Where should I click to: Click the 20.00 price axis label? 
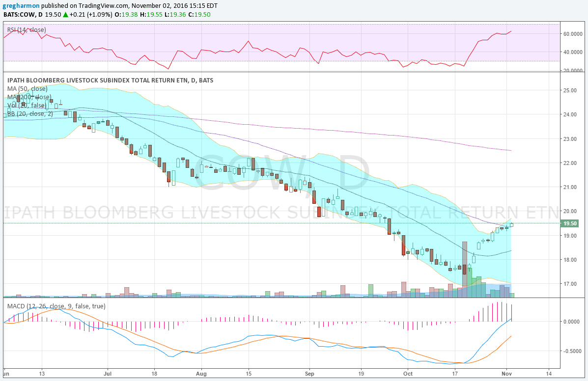[x=570, y=211]
